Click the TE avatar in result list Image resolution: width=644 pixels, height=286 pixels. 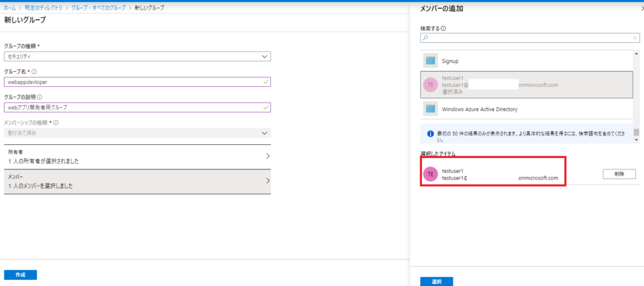430,85
